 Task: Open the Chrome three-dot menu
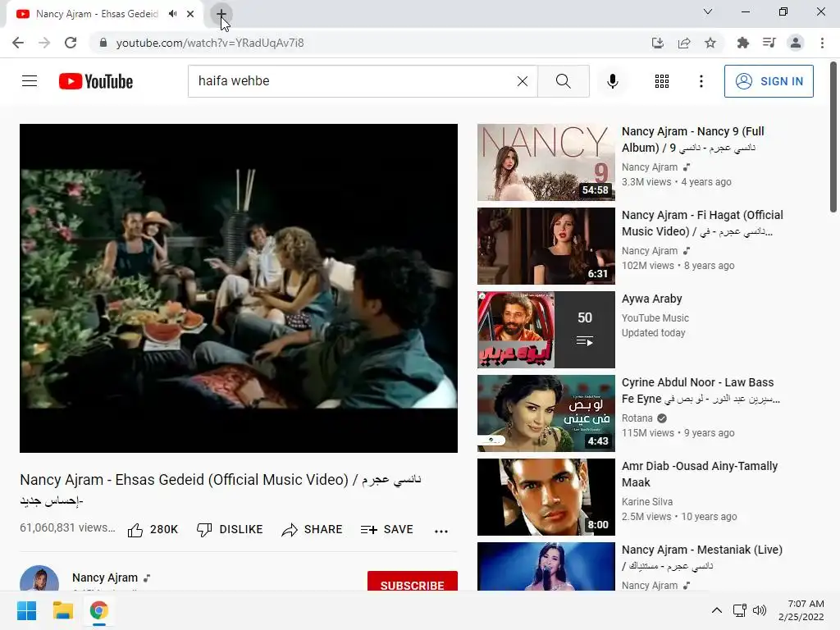822,43
